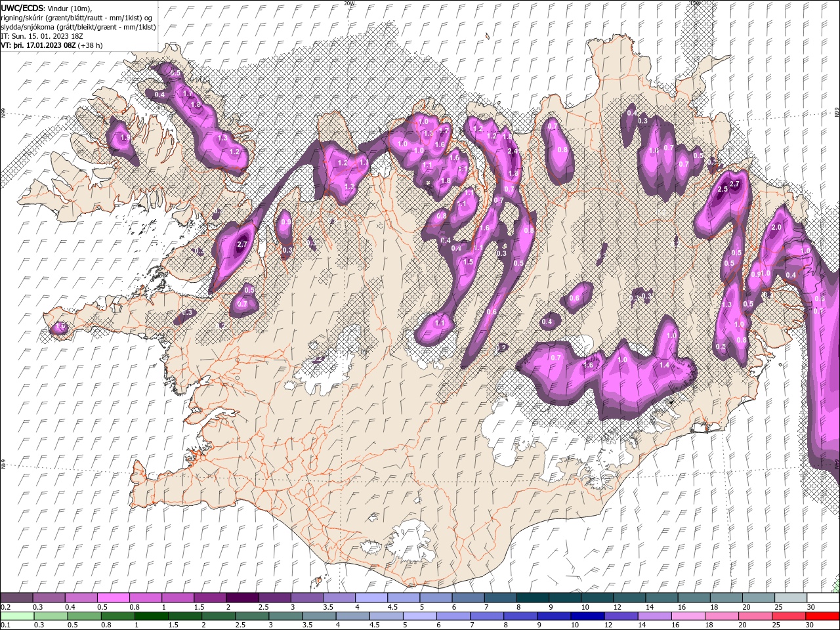The image size is (840, 630).
Task: Click the '2.0' snowfall value on the map
Action: 776,227
